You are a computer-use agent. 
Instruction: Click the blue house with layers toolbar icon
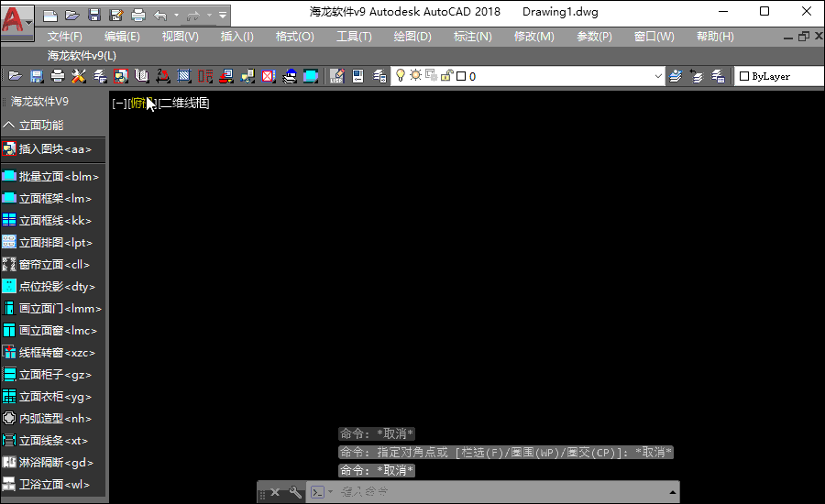tap(290, 76)
